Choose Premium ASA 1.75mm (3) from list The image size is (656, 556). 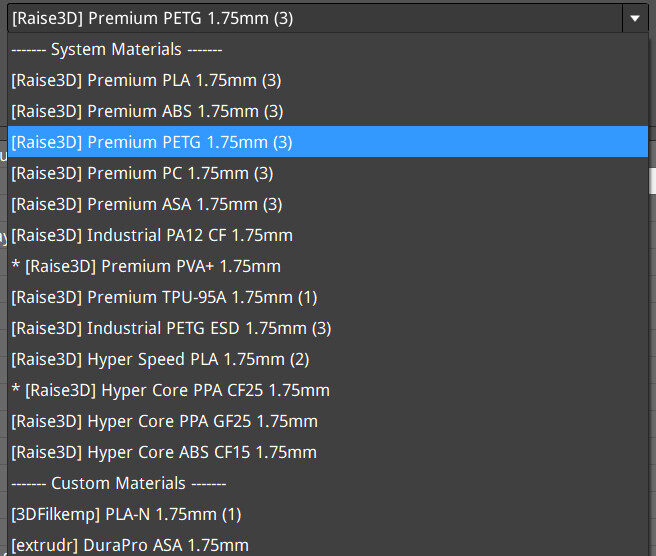[147, 204]
